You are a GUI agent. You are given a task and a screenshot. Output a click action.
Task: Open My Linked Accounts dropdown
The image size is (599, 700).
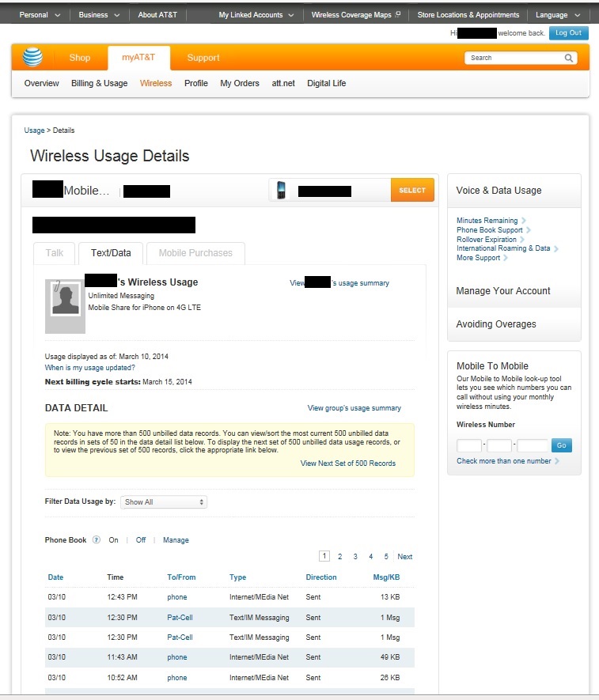click(256, 15)
